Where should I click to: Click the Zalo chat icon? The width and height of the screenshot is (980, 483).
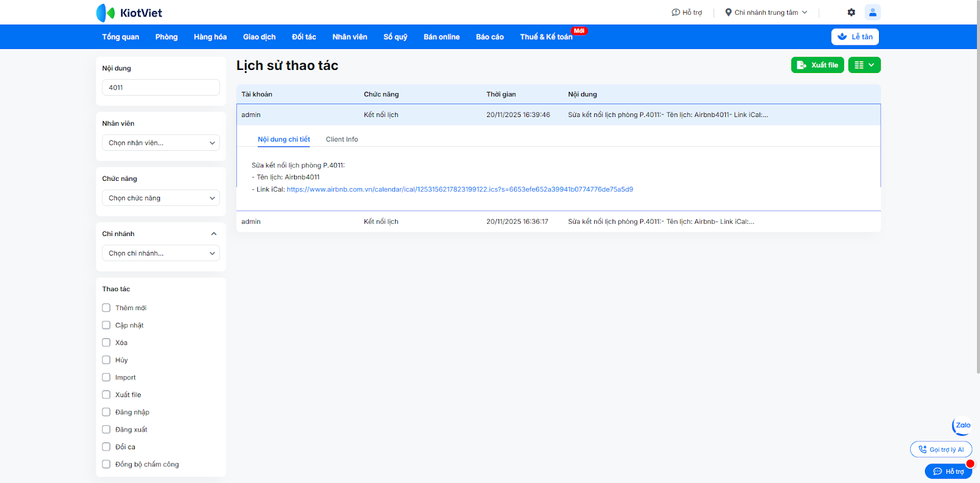pos(962,425)
